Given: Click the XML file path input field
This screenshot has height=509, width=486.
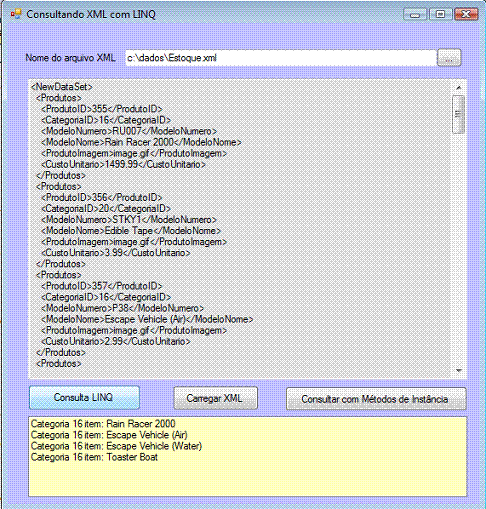Looking at the screenshot, I should pyautogui.click(x=281, y=58).
